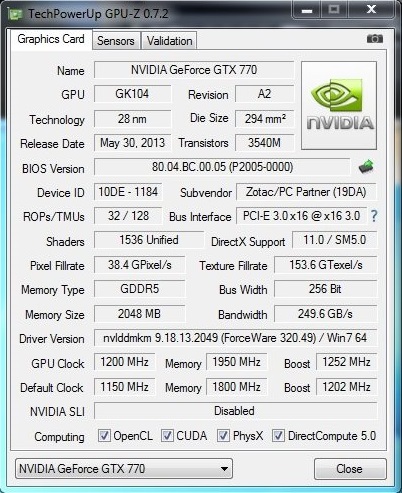Click the GPU-Z title bar app icon
402x493 pixels.
(15, 14)
